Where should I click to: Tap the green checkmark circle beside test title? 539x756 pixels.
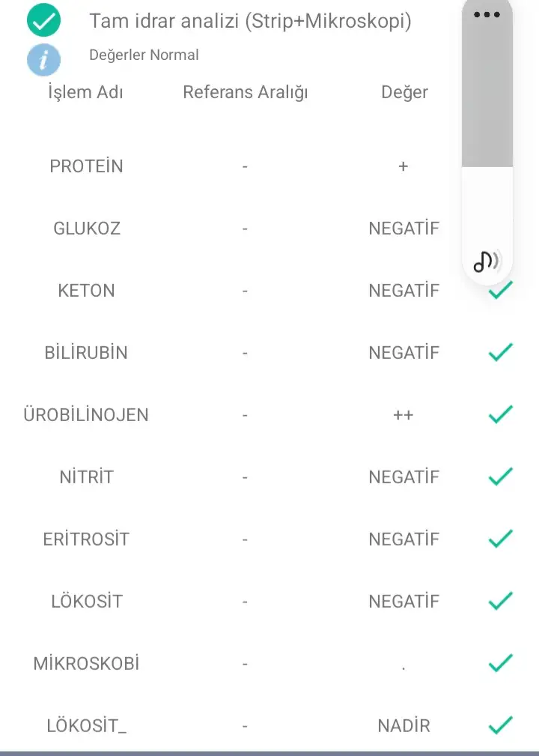point(44,20)
